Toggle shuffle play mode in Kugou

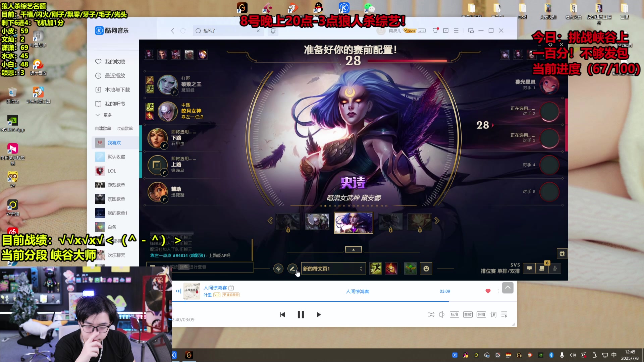click(x=431, y=314)
